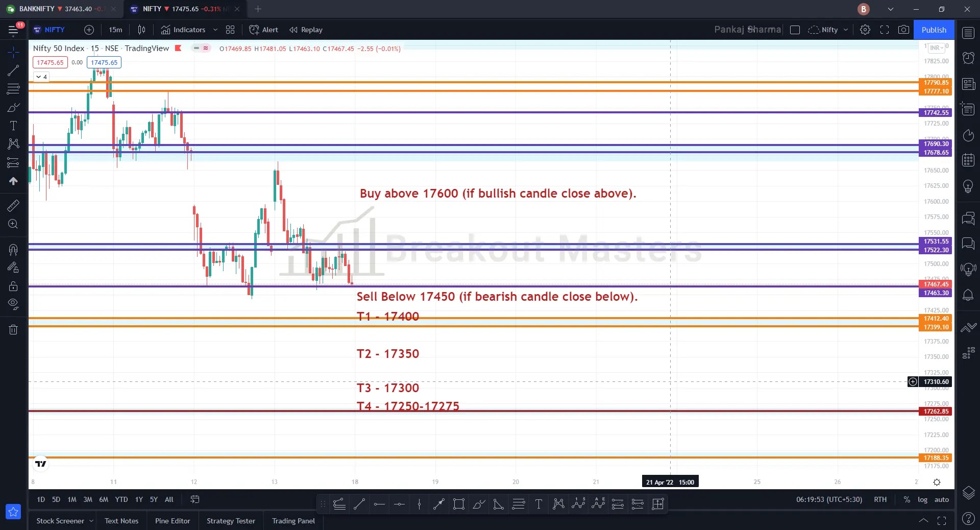Open the patterns tool group
Image resolution: width=980 pixels, height=530 pixels.
pyautogui.click(x=14, y=144)
